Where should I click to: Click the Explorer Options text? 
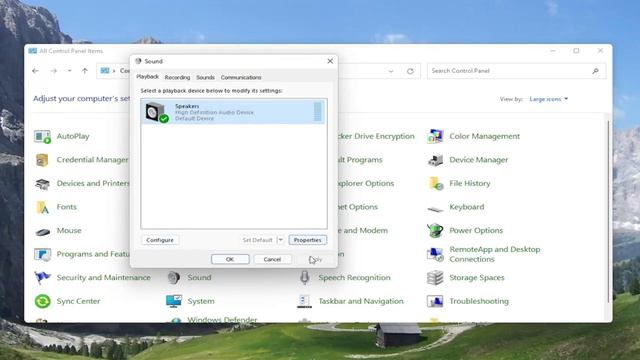(366, 184)
